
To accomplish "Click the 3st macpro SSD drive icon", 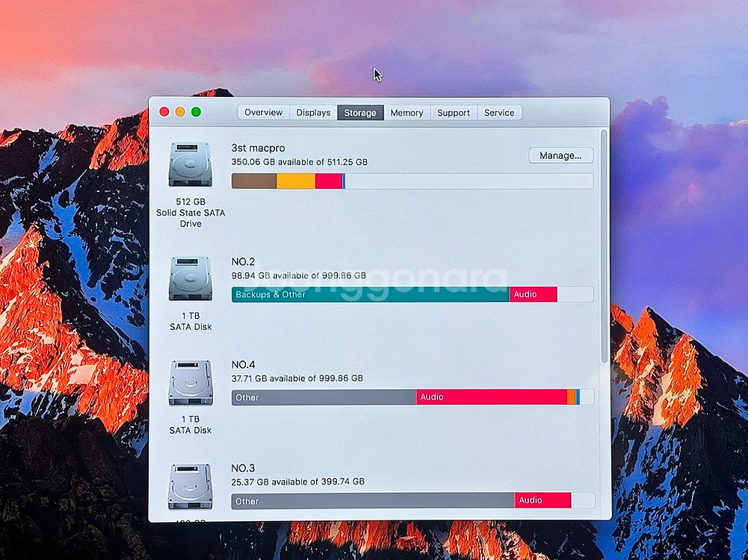I will coord(190,164).
